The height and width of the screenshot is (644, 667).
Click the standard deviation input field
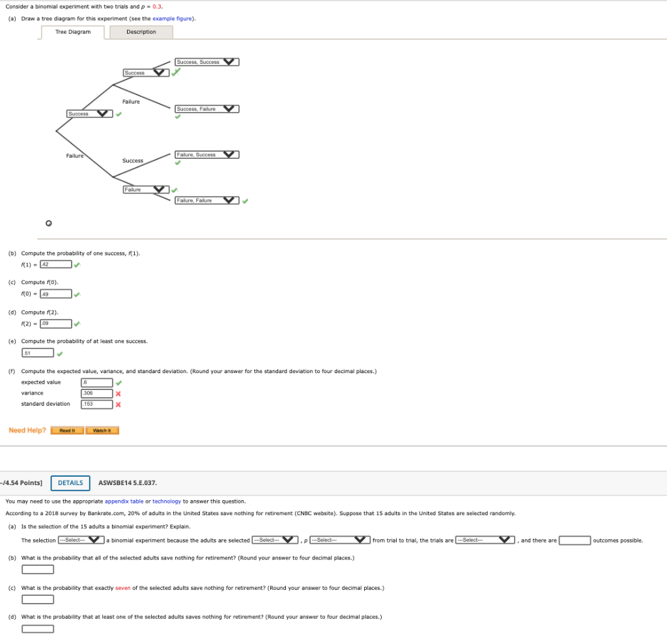tap(97, 404)
